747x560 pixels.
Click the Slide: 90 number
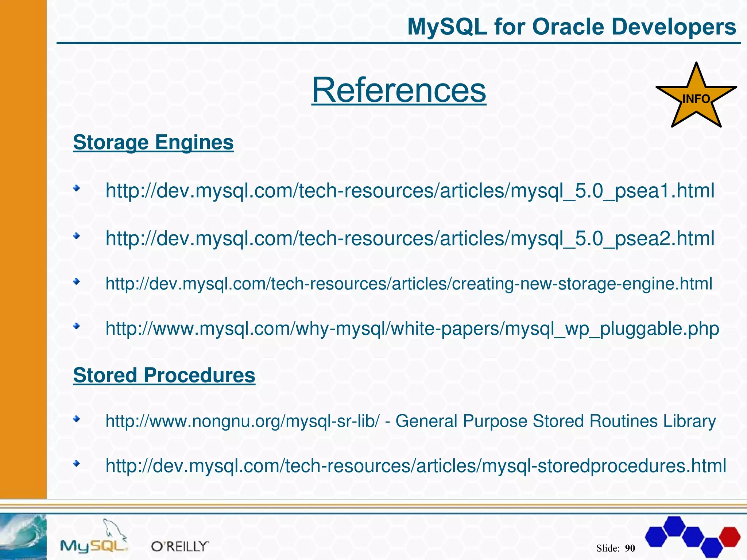pyautogui.click(x=616, y=548)
